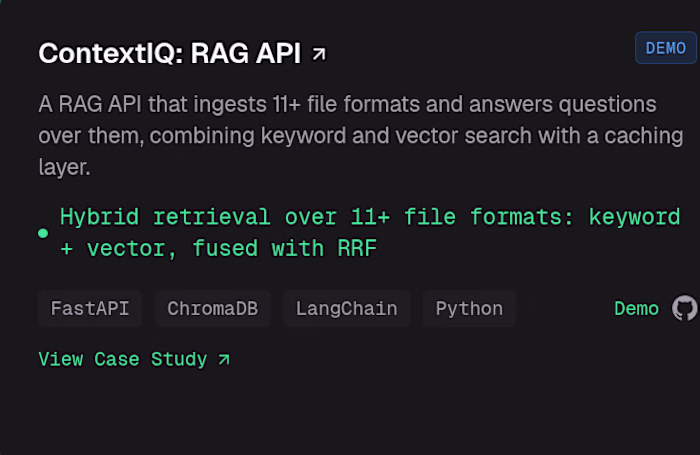Click the arrow icon beside ContextIQ title
The width and height of the screenshot is (700, 455).
click(x=319, y=54)
